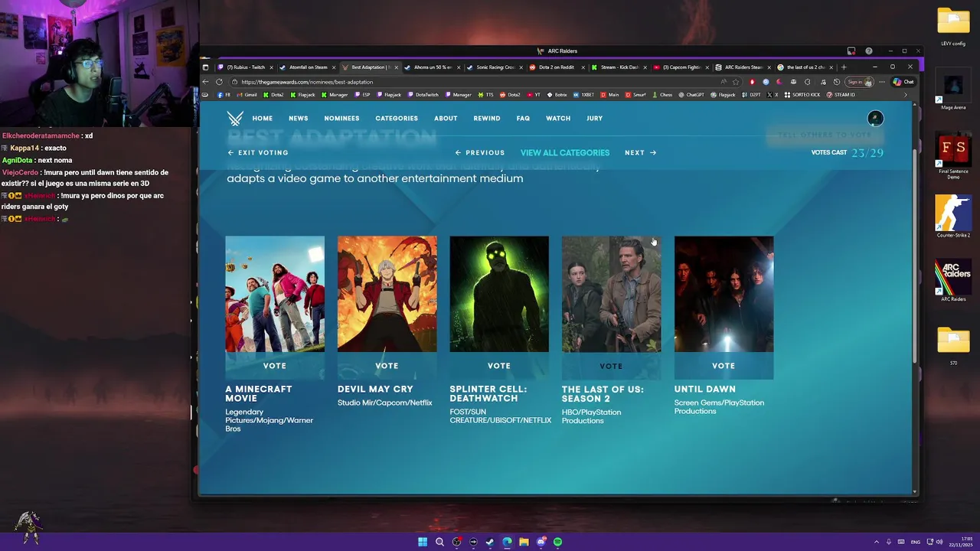Open NOMINEES in site navigation
Image resolution: width=980 pixels, height=551 pixels.
(341, 119)
